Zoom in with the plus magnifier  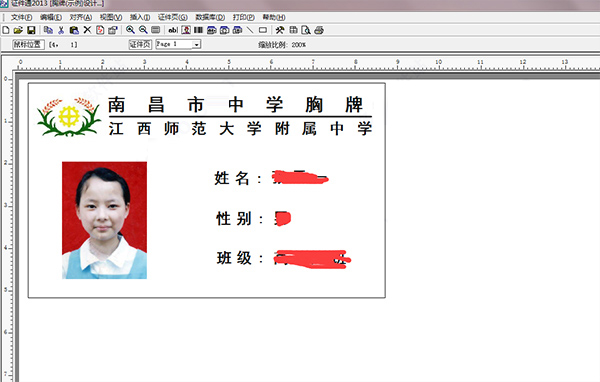click(x=130, y=30)
